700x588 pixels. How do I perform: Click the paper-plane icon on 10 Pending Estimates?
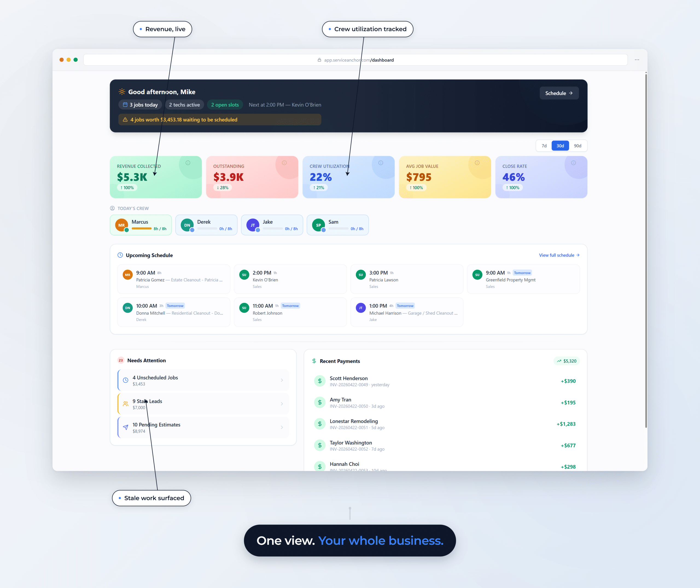(126, 427)
